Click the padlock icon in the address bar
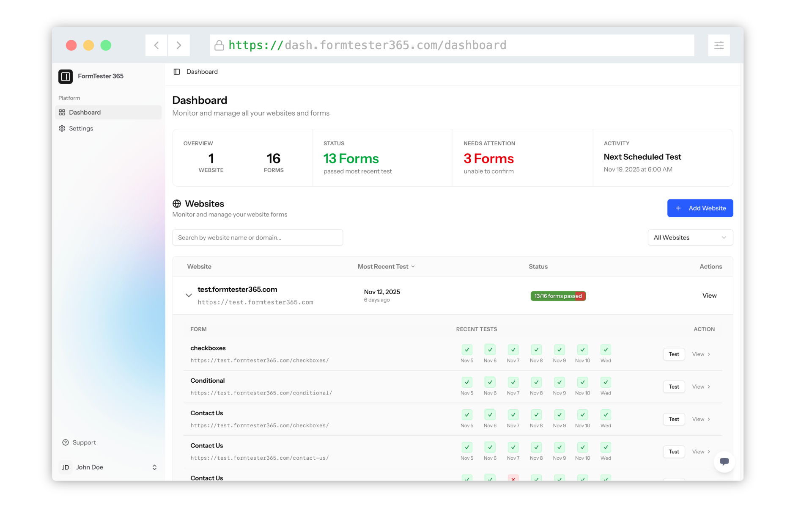Image resolution: width=812 pixels, height=508 pixels. [219, 45]
